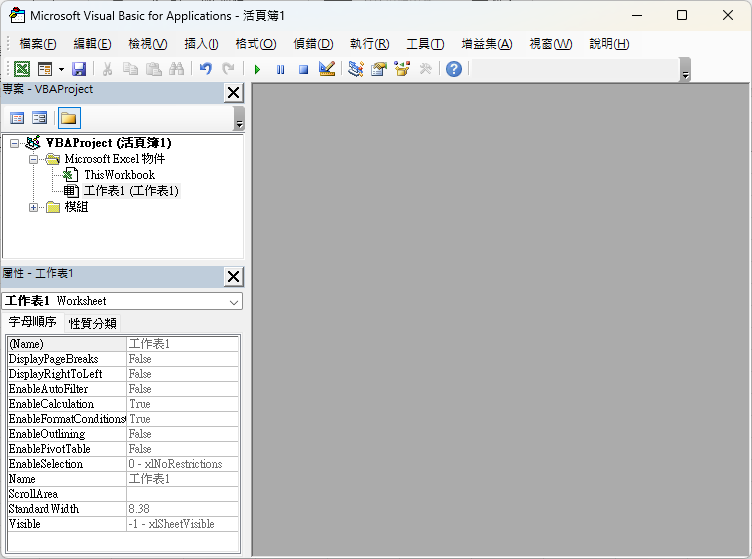Click the Cut scissors icon
Screen dimensions: 752x559
coord(107,69)
